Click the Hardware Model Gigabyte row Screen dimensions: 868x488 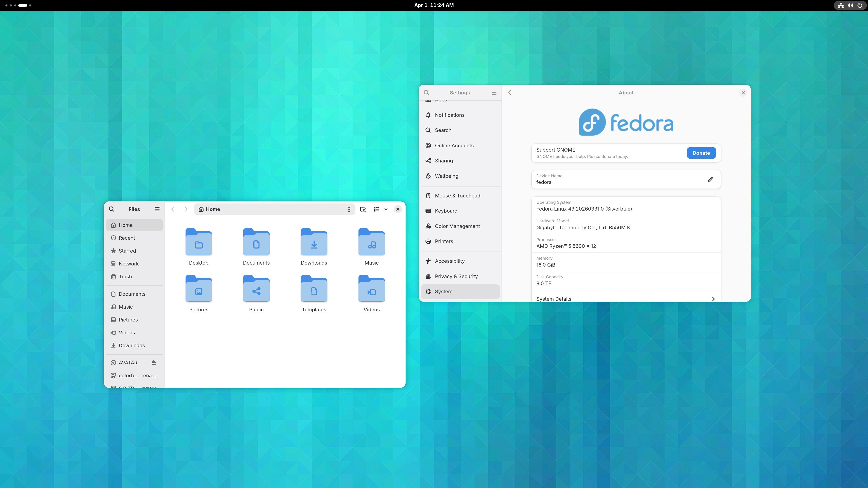click(626, 224)
